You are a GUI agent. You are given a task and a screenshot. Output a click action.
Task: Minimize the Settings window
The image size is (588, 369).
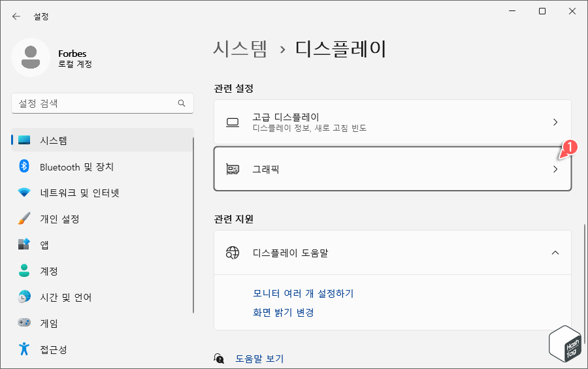[512, 11]
